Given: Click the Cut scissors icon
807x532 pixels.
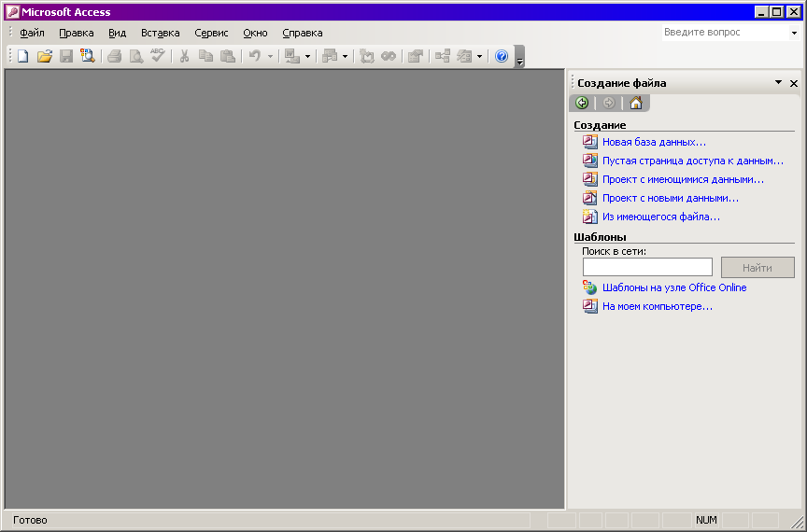Looking at the screenshot, I should (184, 56).
